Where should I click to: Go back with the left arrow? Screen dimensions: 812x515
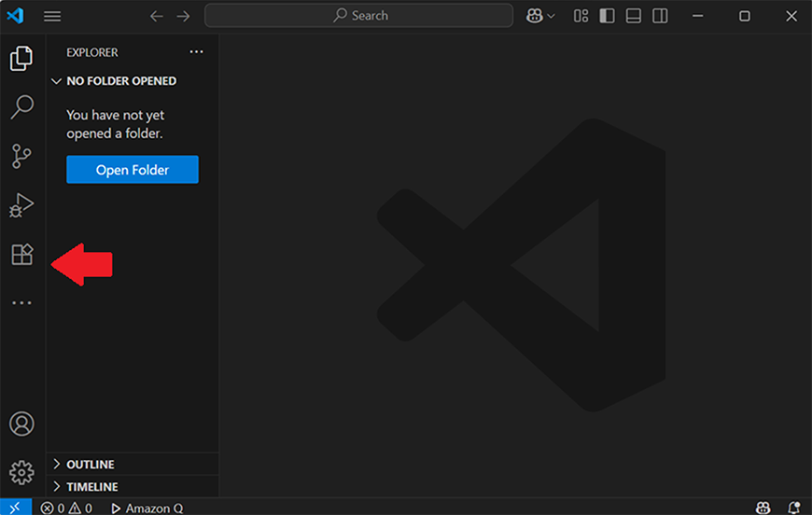(x=157, y=16)
